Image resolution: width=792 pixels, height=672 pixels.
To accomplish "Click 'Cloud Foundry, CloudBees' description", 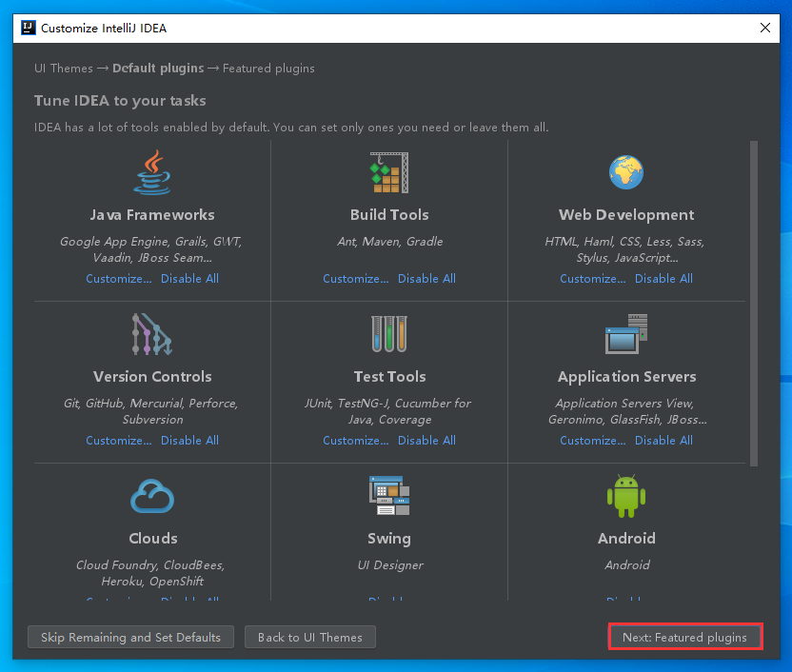I will (150, 573).
